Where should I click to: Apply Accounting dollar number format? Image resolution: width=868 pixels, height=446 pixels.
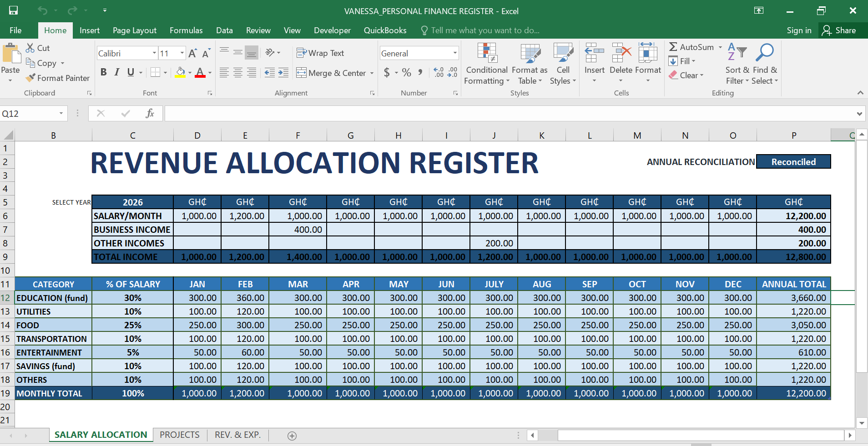[x=387, y=72]
